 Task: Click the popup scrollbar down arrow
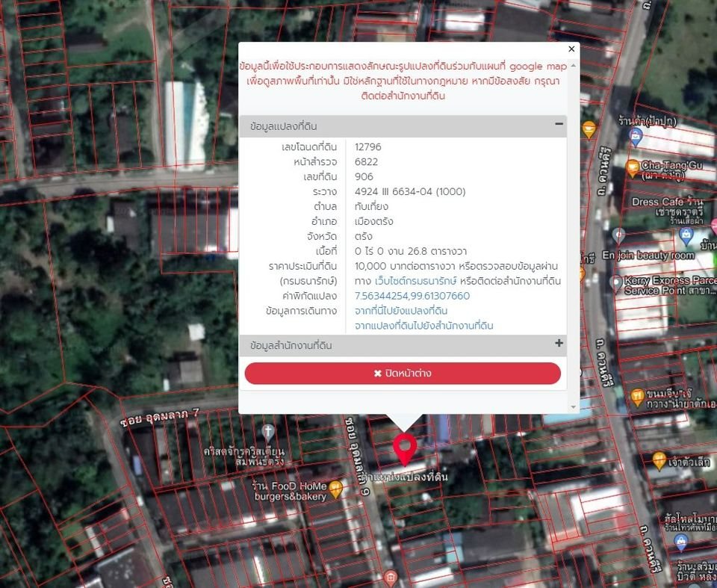click(574, 407)
